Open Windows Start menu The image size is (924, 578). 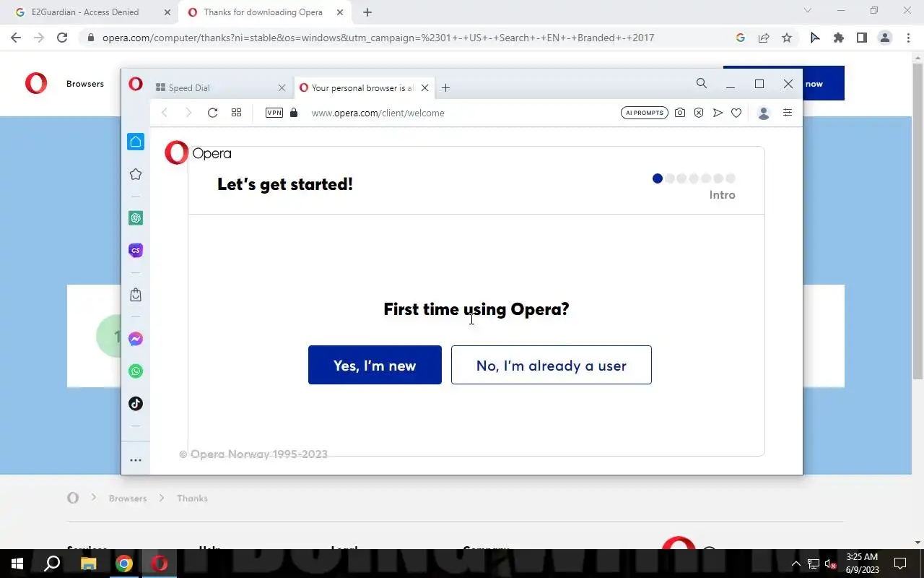17,564
